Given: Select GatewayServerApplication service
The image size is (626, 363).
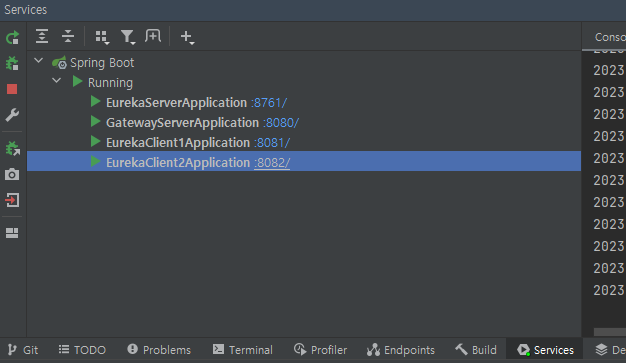Looking at the screenshot, I should click(x=182, y=123).
